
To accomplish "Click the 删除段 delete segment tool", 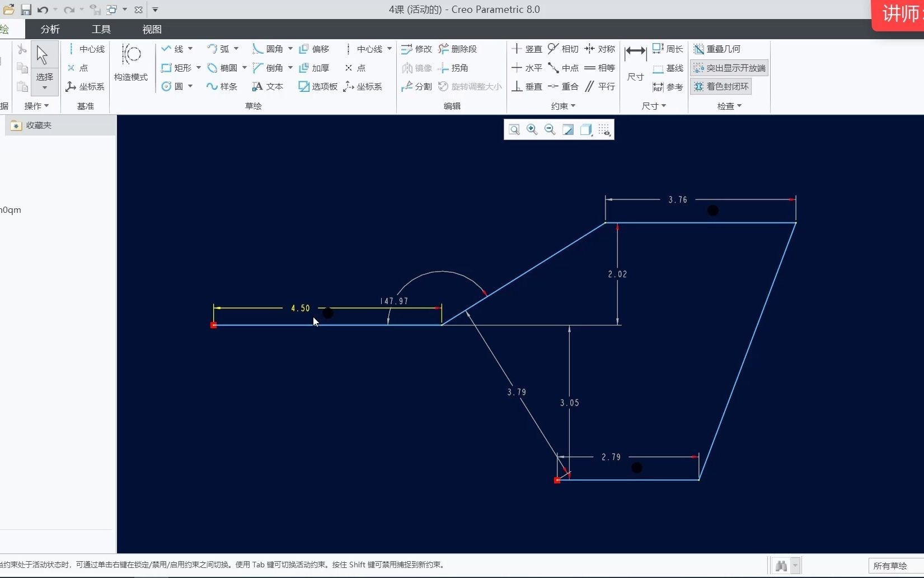I will point(458,49).
